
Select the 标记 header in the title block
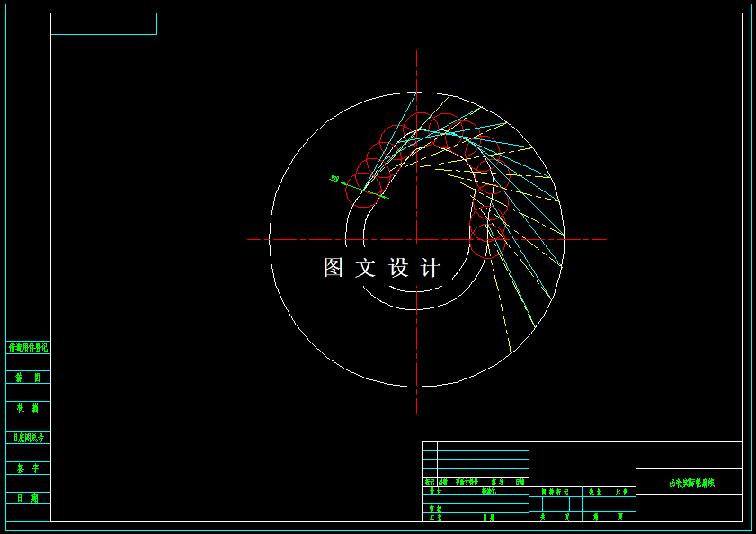point(430,482)
